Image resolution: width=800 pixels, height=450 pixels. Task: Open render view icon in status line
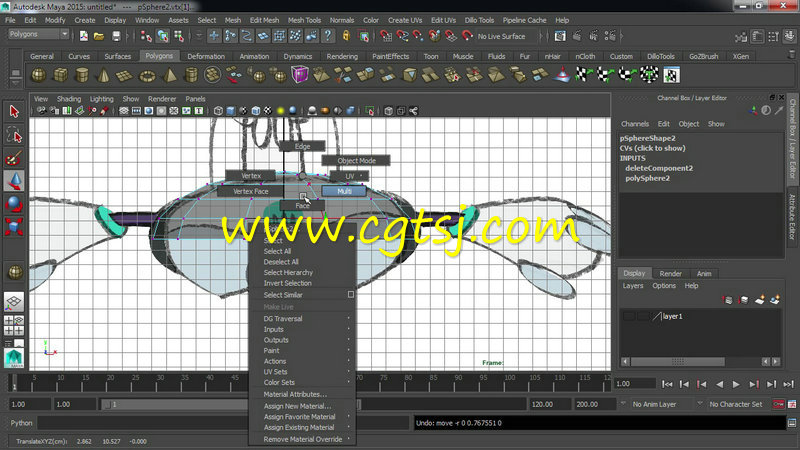(560, 36)
